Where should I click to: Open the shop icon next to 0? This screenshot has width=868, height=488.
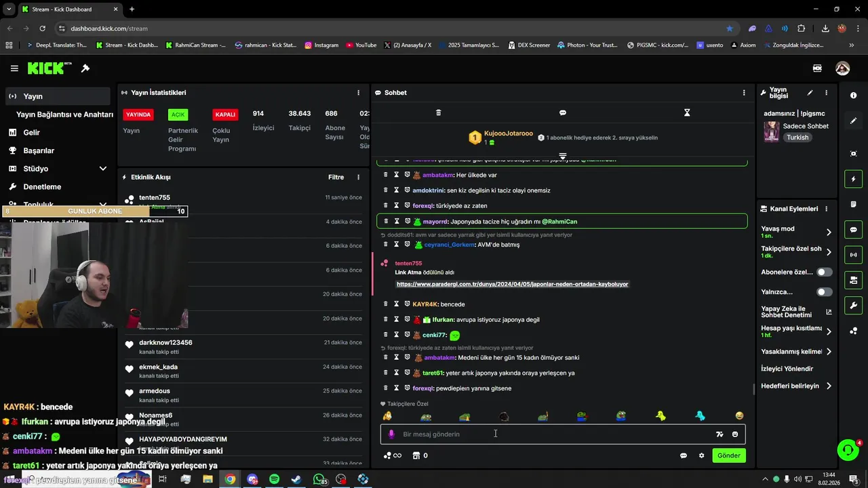click(x=416, y=455)
